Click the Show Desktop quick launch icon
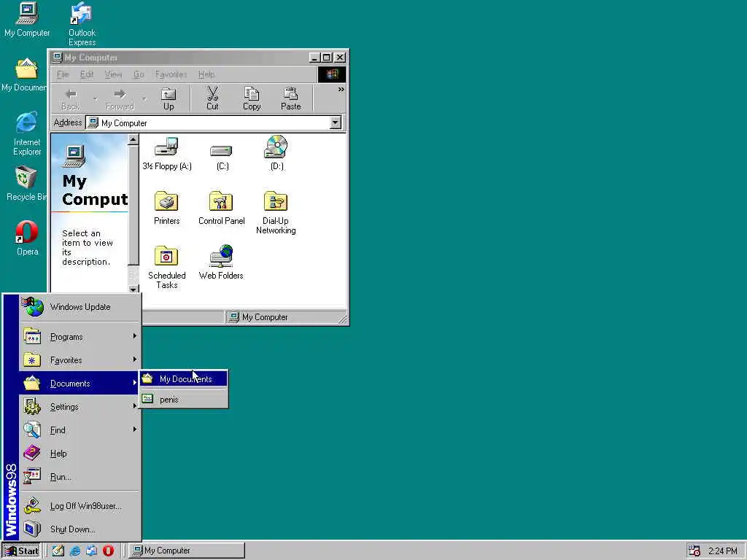 tap(58, 551)
